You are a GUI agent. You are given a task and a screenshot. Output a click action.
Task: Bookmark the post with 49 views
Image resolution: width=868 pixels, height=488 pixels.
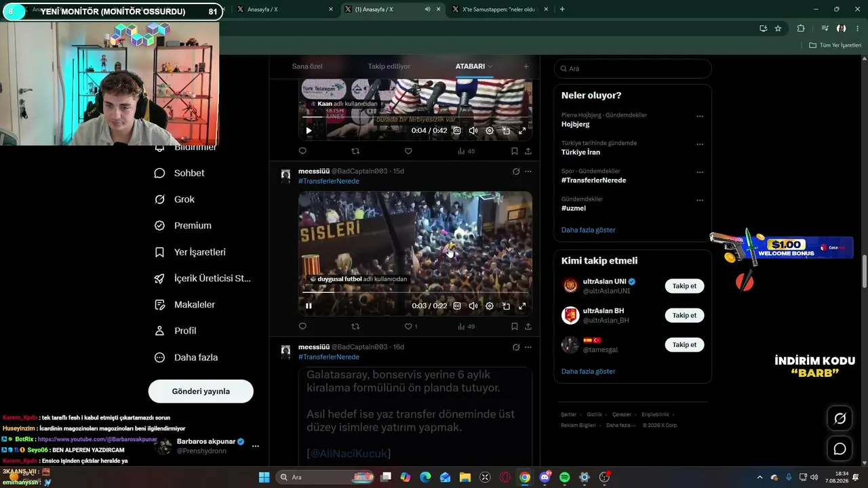tap(515, 326)
